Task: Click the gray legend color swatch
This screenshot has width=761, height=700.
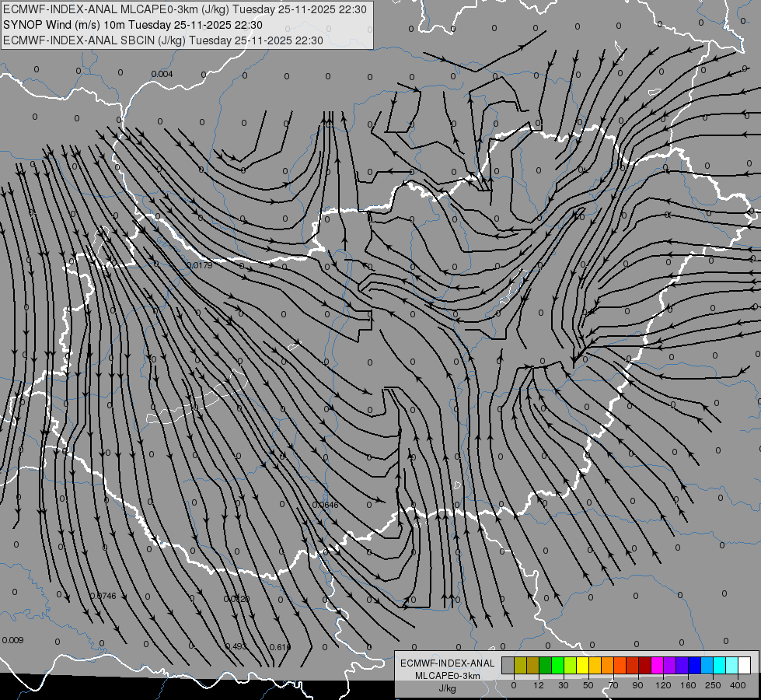Action: [508, 666]
